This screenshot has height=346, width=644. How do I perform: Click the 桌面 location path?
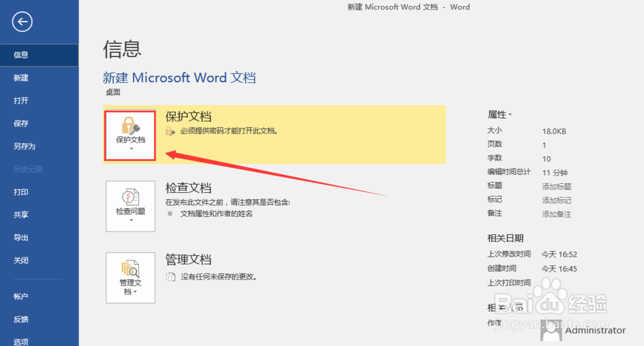click(x=113, y=92)
